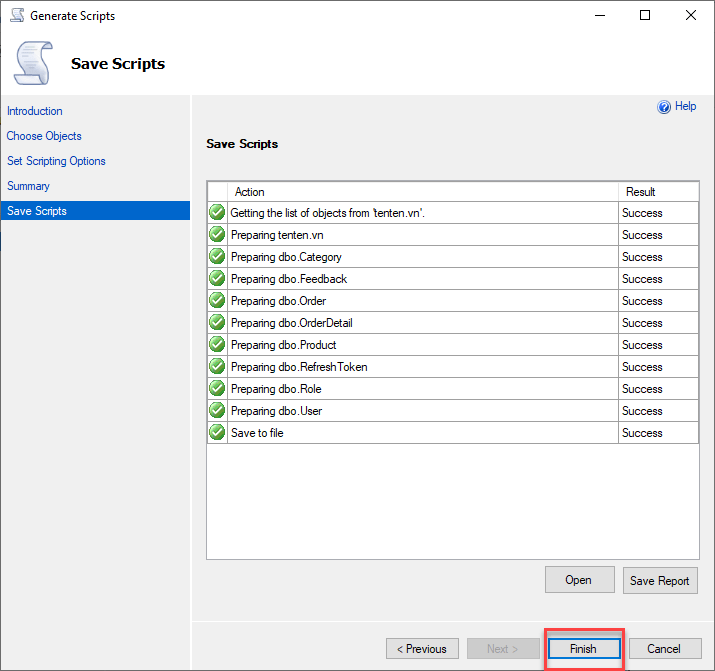Select the Save Scripts step in sidebar
Viewport: 715px width, 671px height.
(x=95, y=211)
